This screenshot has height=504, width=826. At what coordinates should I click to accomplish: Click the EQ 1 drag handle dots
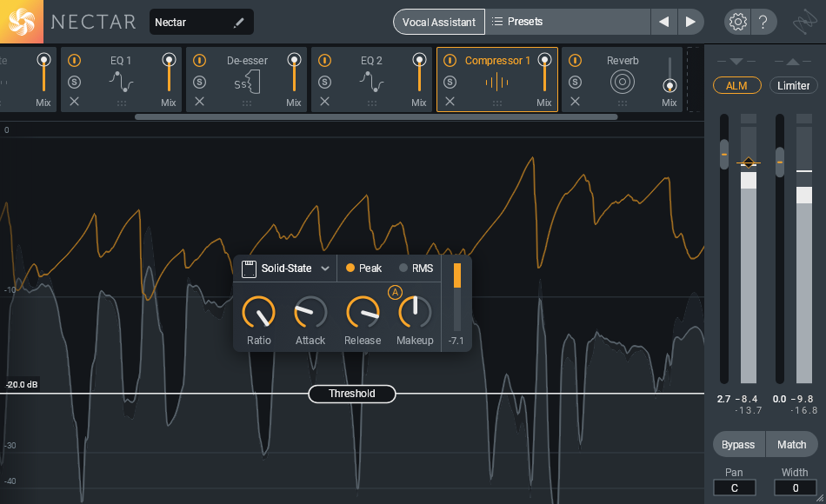pos(122,103)
